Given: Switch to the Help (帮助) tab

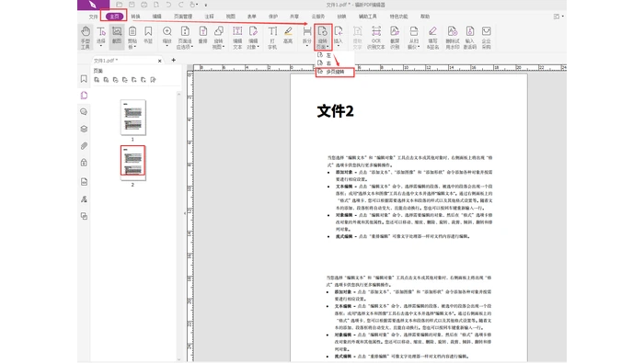Looking at the screenshot, I should click(x=425, y=17).
